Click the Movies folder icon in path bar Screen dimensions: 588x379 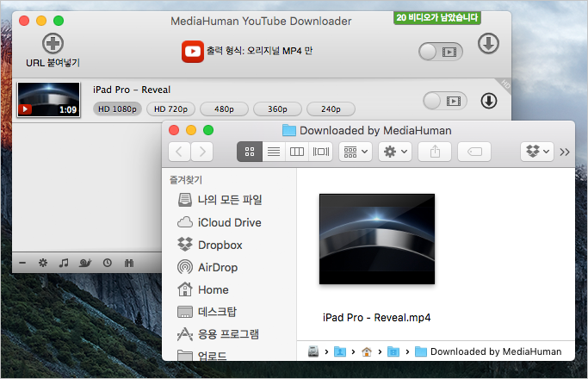tap(393, 351)
